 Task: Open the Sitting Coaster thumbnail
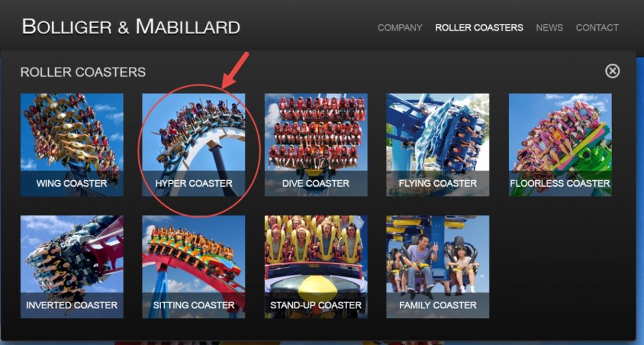pyautogui.click(x=194, y=266)
